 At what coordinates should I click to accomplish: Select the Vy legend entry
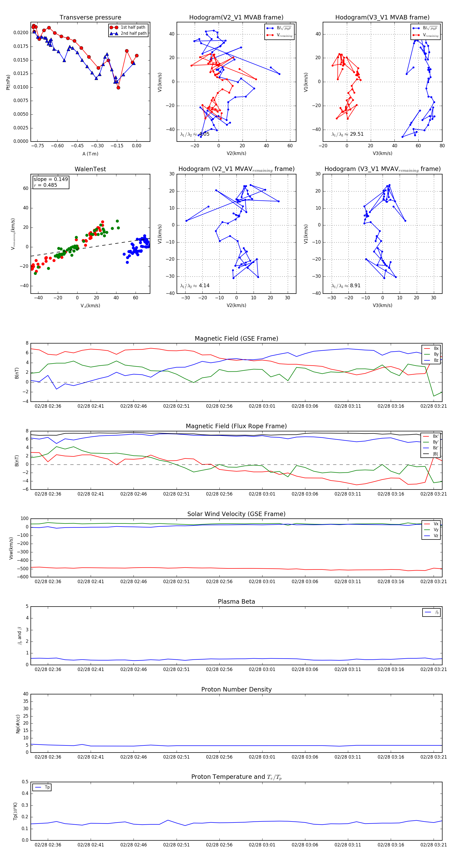pyautogui.click(x=431, y=530)
